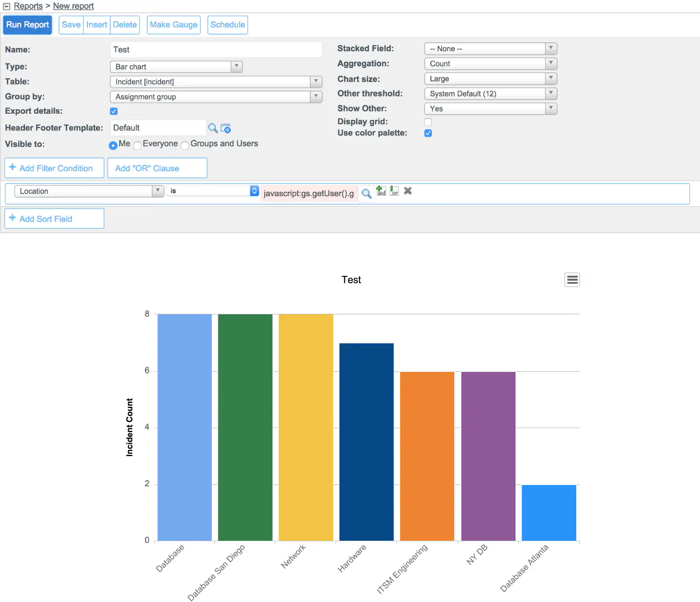Select the Everyone visibility radio button

point(137,144)
